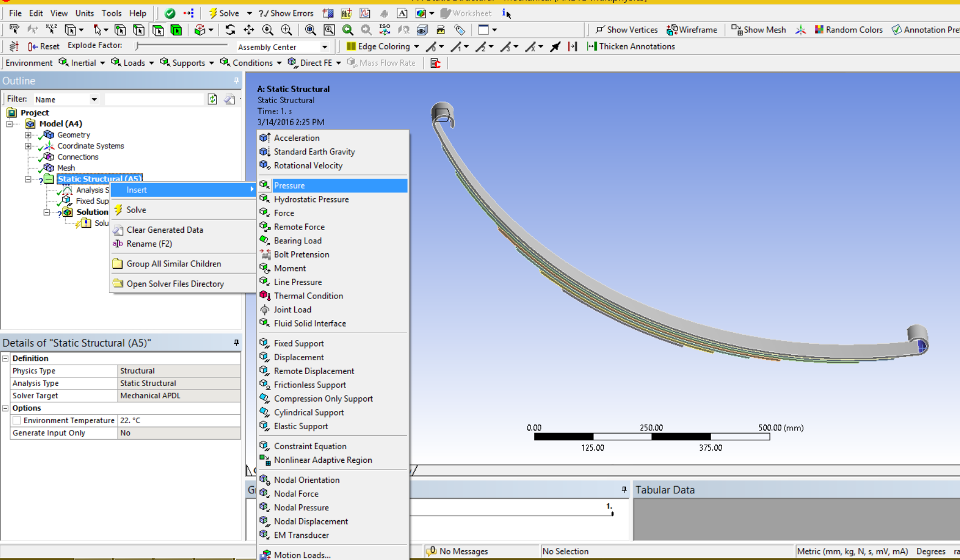Select the Edge selection filter icon

[139, 30]
